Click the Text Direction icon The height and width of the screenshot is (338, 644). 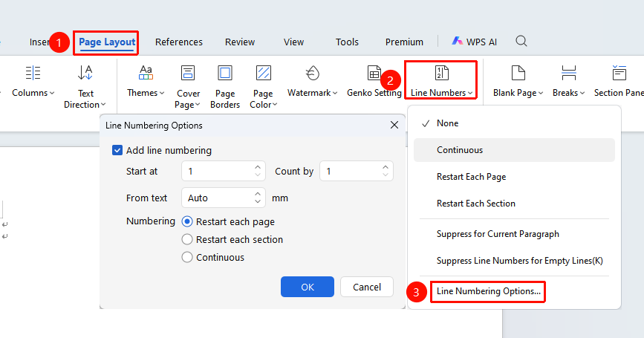85,73
